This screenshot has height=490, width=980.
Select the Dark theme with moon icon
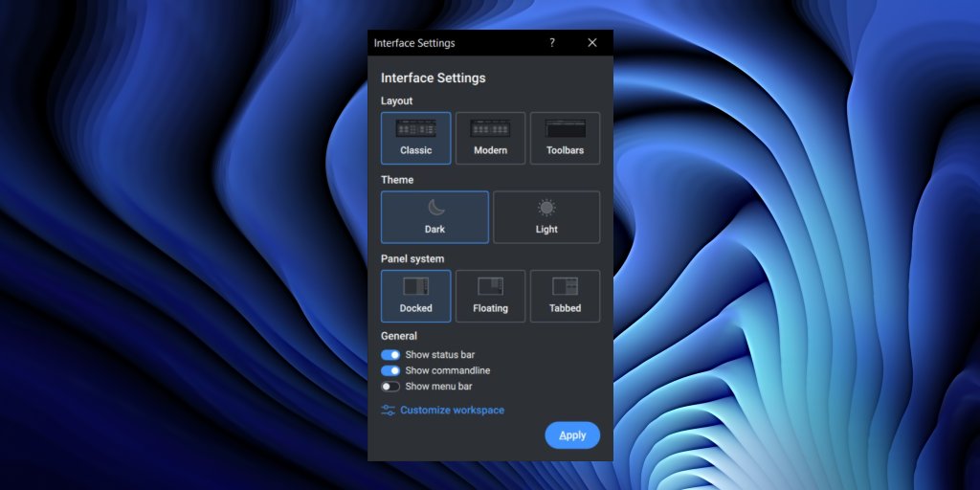(434, 217)
